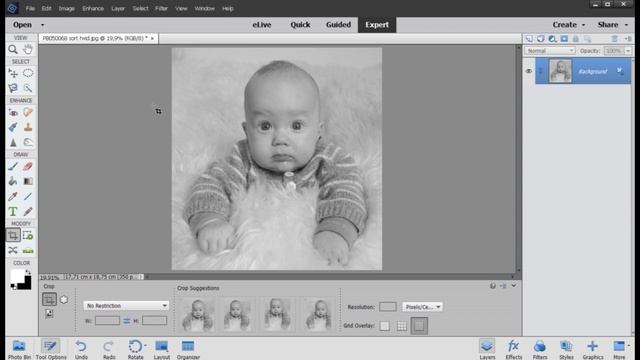The height and width of the screenshot is (360, 640).
Task: Open the layers panel flyout menu
Action: (628, 39)
